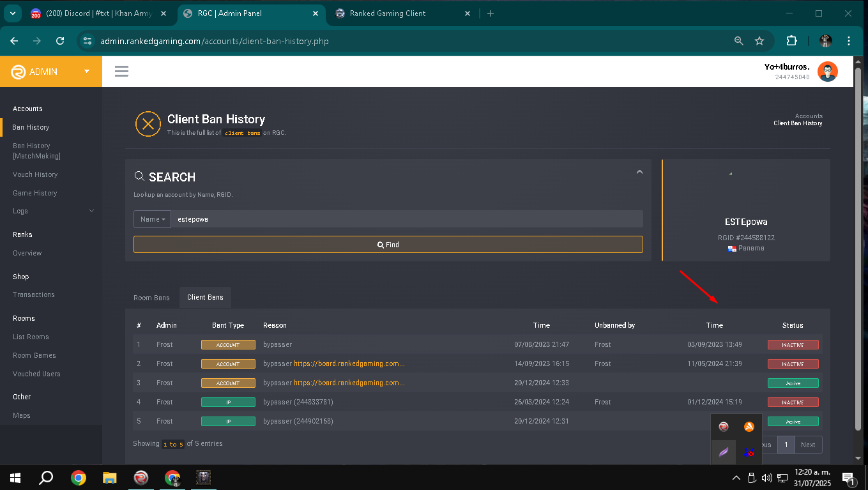The image size is (868, 490).
Task: Click the red Ranked Gaming tray icon
Action: pyautogui.click(x=724, y=427)
